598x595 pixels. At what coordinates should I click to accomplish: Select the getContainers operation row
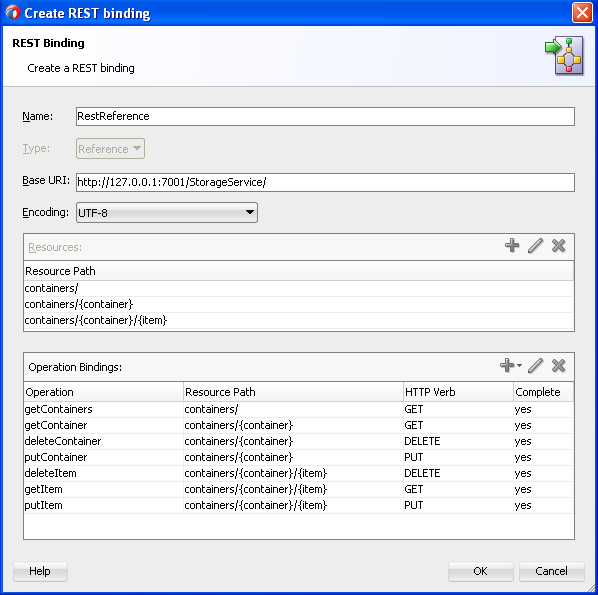(299, 409)
